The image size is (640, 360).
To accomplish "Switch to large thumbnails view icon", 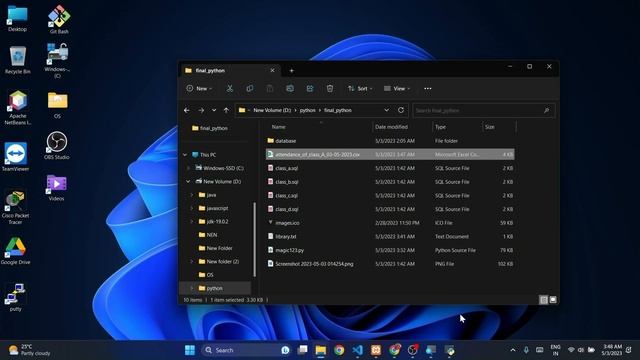I will (553, 300).
